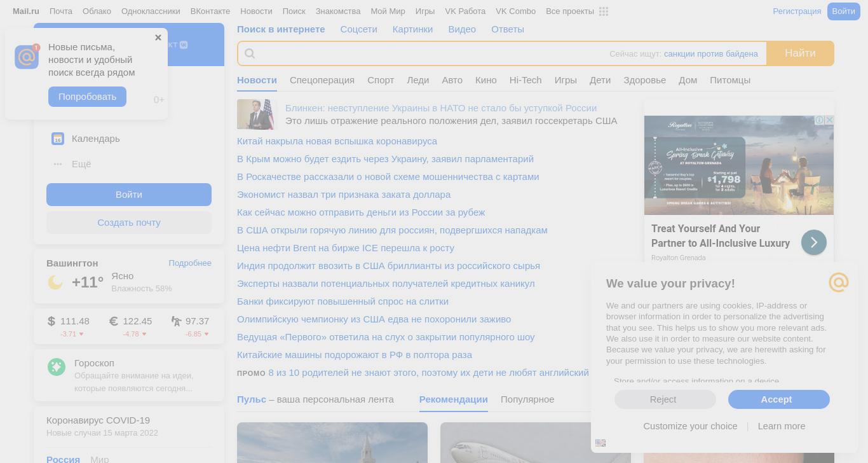
Task: Switch to Соцсети search tab
Action: click(x=358, y=29)
